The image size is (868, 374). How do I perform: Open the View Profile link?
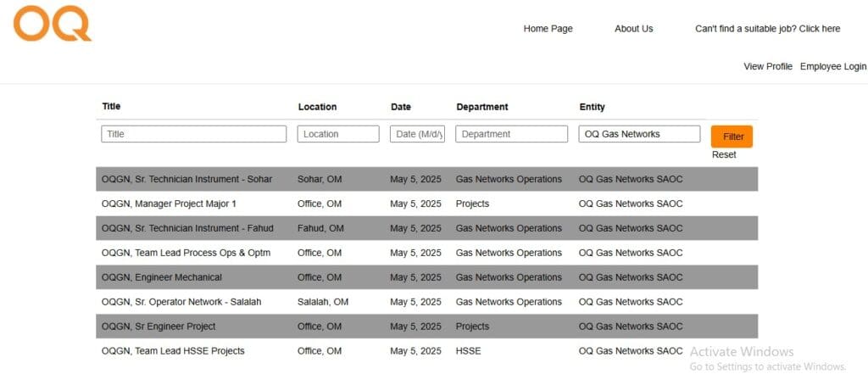pyautogui.click(x=768, y=66)
